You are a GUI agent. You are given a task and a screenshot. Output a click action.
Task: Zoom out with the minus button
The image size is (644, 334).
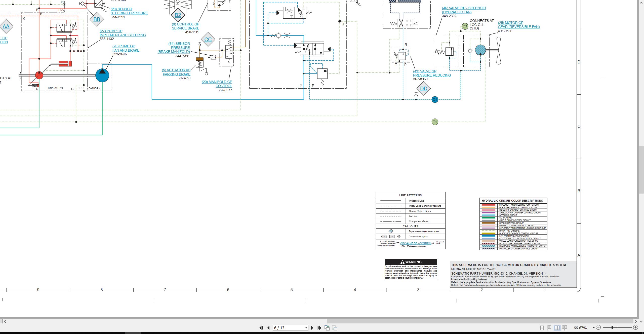coord(598,327)
